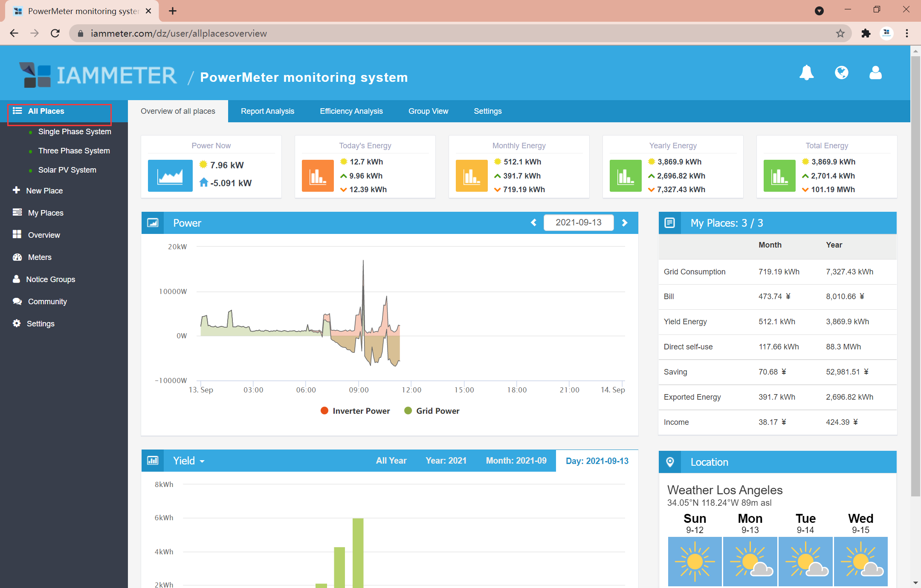Click the Location pin icon
This screenshot has height=588, width=921.
pos(670,462)
